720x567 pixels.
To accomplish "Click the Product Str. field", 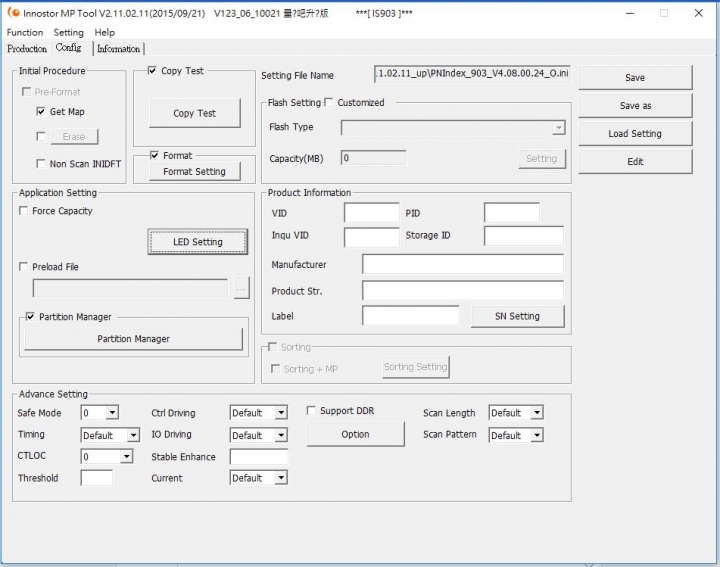I will [x=463, y=291].
